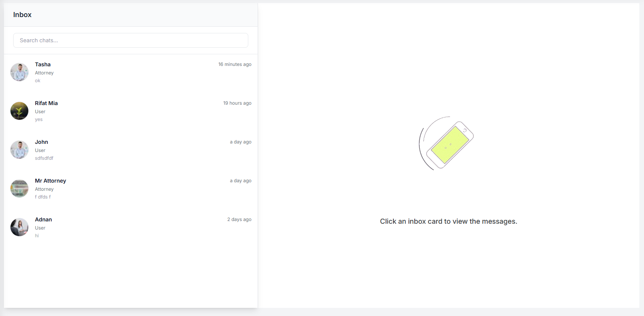
Task: Click Rifat Mia's plant avatar
Action: click(x=19, y=111)
